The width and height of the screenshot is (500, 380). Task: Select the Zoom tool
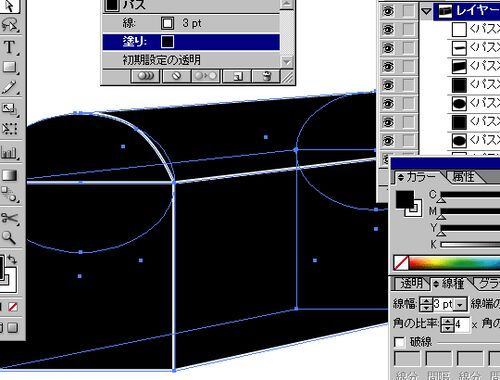click(x=9, y=238)
